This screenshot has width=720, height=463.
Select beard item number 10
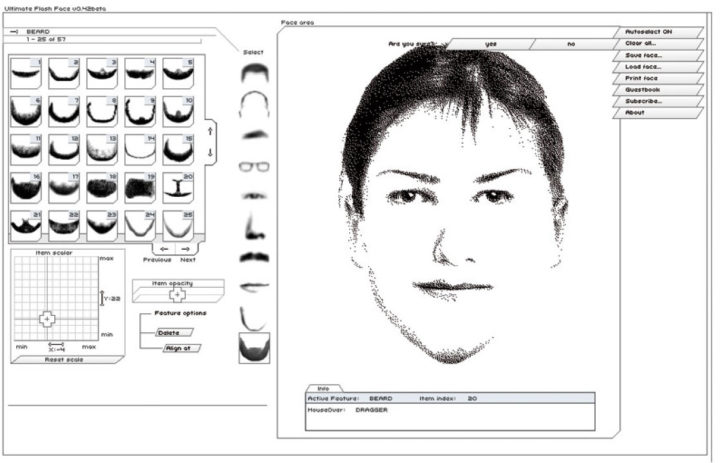click(178, 111)
